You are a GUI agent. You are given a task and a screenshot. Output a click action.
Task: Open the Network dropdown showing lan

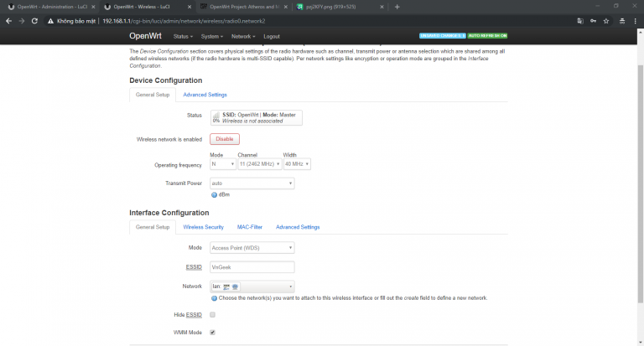click(x=252, y=287)
